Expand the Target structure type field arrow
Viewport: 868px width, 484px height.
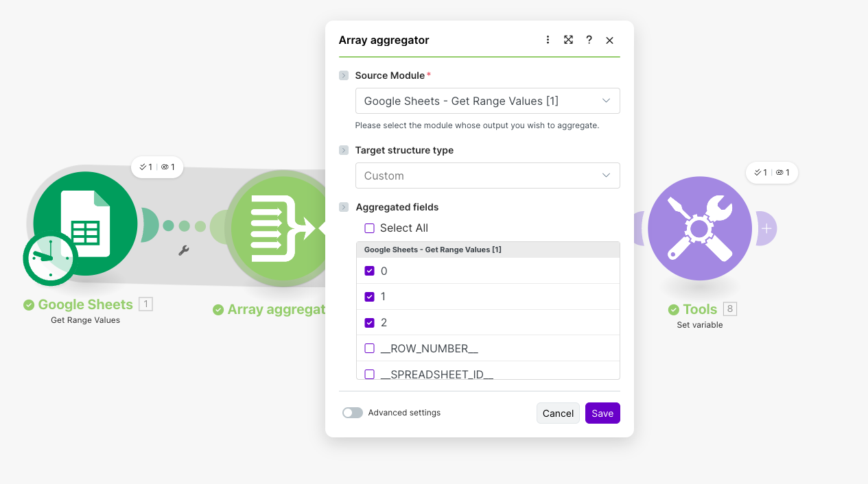(x=344, y=150)
